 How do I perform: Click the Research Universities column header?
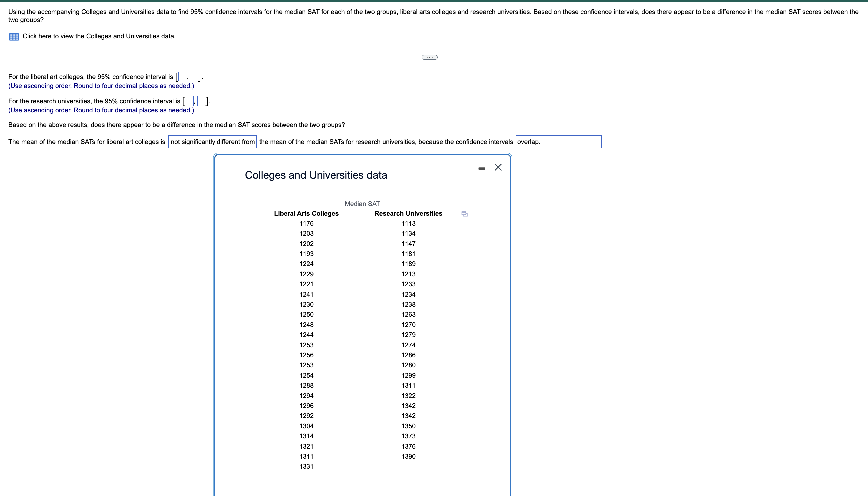408,213
